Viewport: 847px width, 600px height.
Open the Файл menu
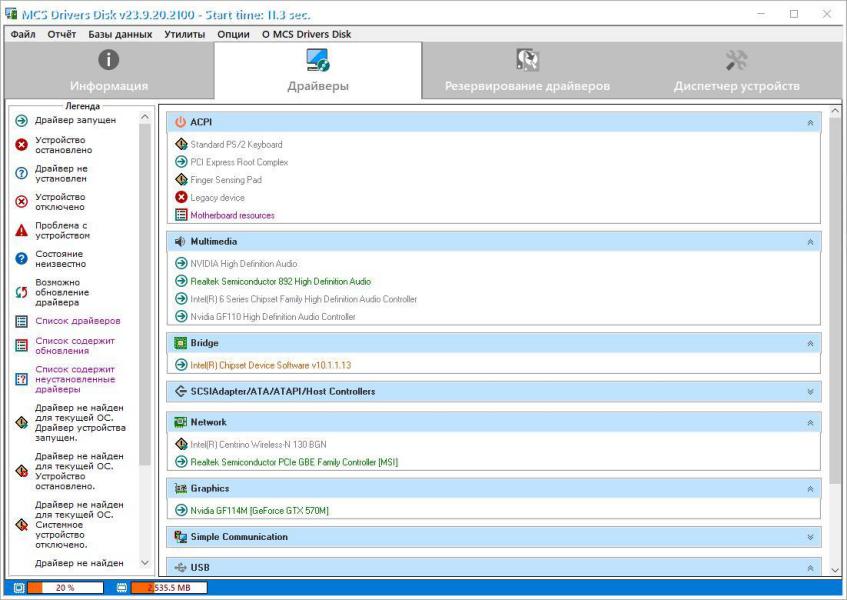pos(23,34)
